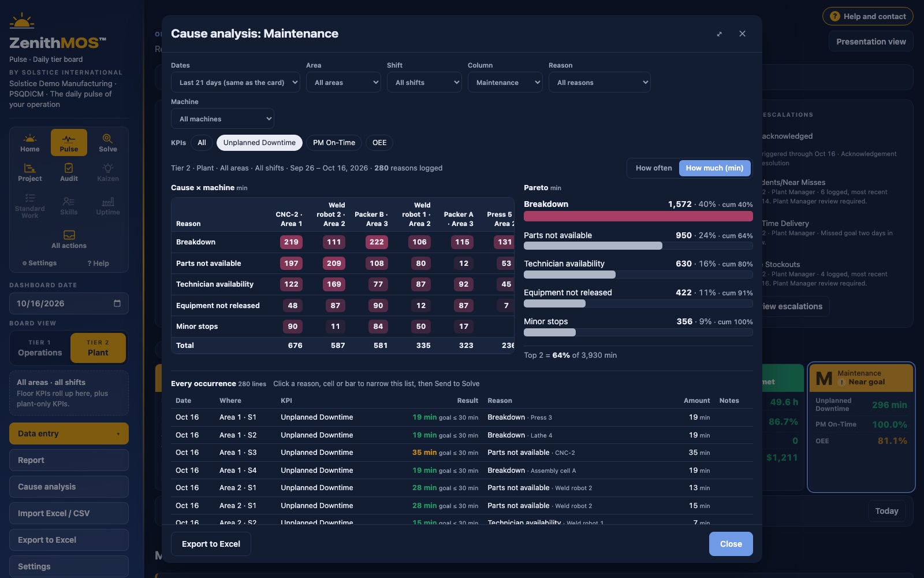Viewport: 924px width, 578px height.
Task: Click Breakdown cell 219 for CNC-2
Action: 291,242
